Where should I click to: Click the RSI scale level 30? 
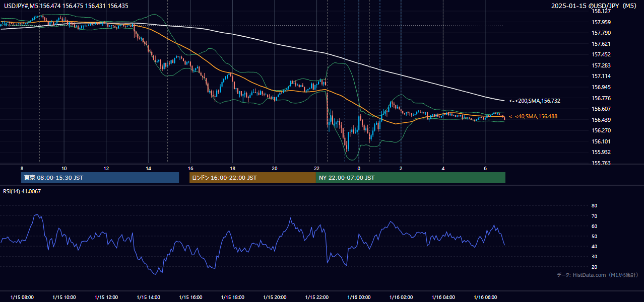click(x=595, y=257)
